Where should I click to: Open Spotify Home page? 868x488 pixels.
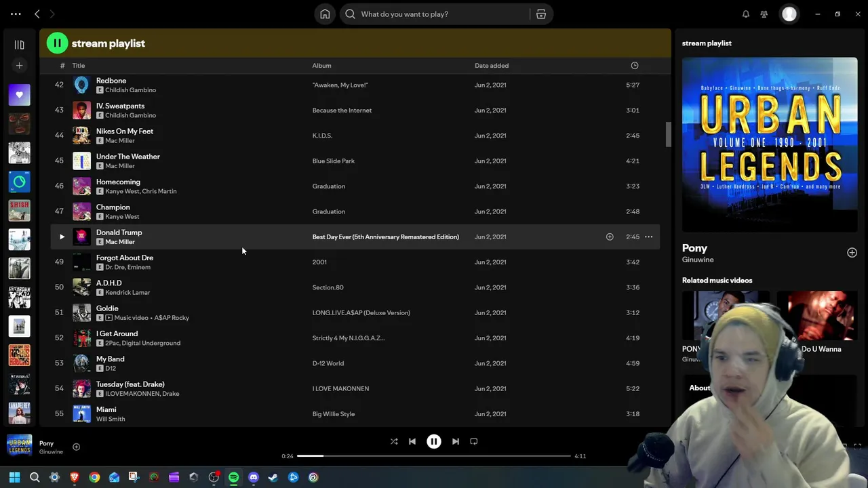325,14
